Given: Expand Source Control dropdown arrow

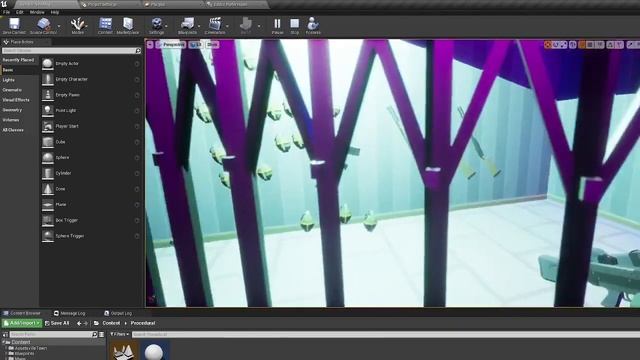Looking at the screenshot, I should coord(59,26).
